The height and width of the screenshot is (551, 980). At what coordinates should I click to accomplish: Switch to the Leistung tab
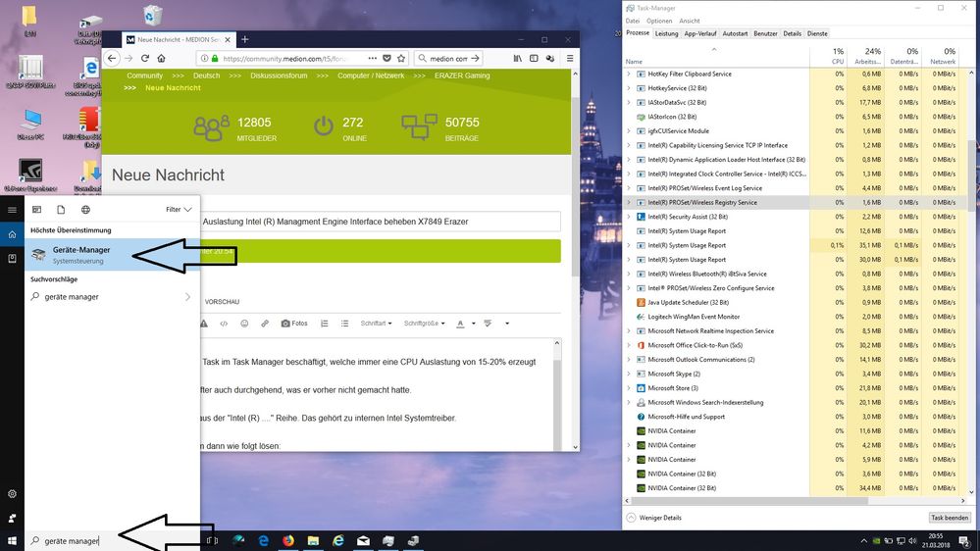click(x=666, y=33)
